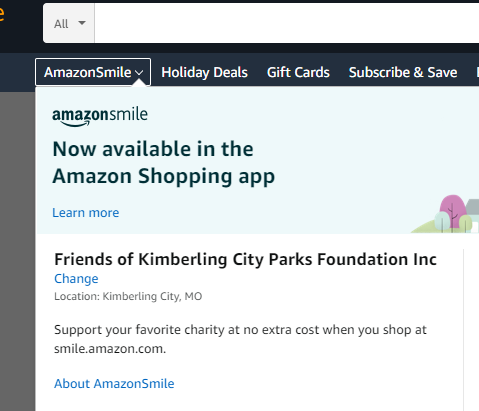This screenshot has height=411, width=479.
Task: Open the About AmazonSmile link
Action: coord(114,384)
